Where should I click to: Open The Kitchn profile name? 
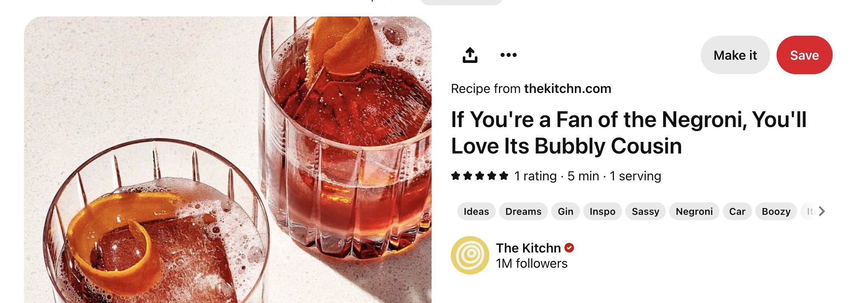point(528,248)
